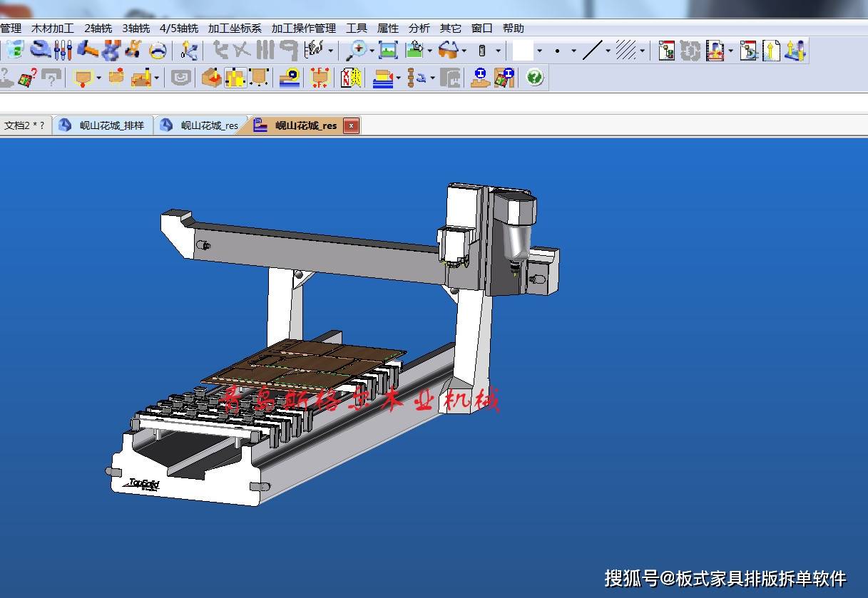Click the zoom magnifier tool icon

point(354,51)
